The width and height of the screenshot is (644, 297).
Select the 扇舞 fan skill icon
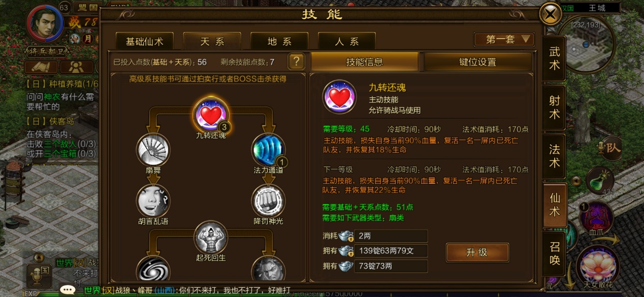(153, 150)
